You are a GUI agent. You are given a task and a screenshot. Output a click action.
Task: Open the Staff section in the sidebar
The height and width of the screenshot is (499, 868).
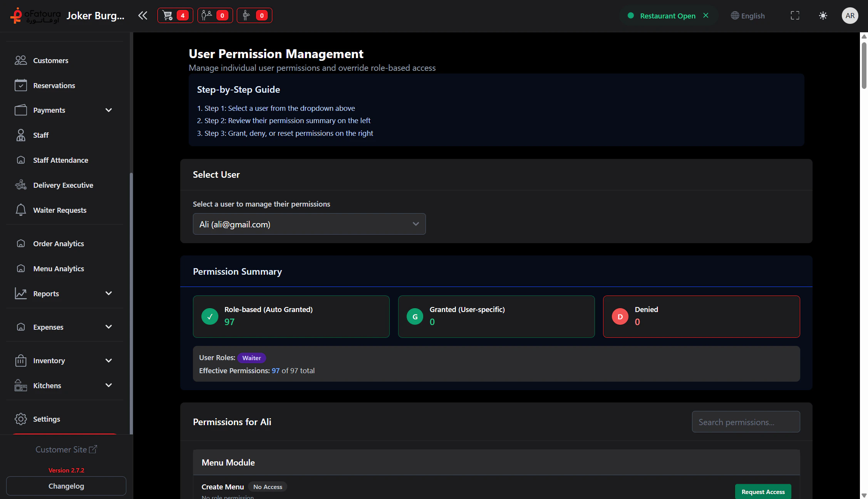[40, 135]
